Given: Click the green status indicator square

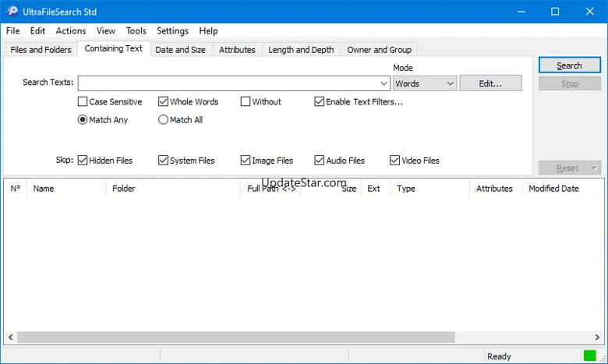Looking at the screenshot, I should [589, 355].
